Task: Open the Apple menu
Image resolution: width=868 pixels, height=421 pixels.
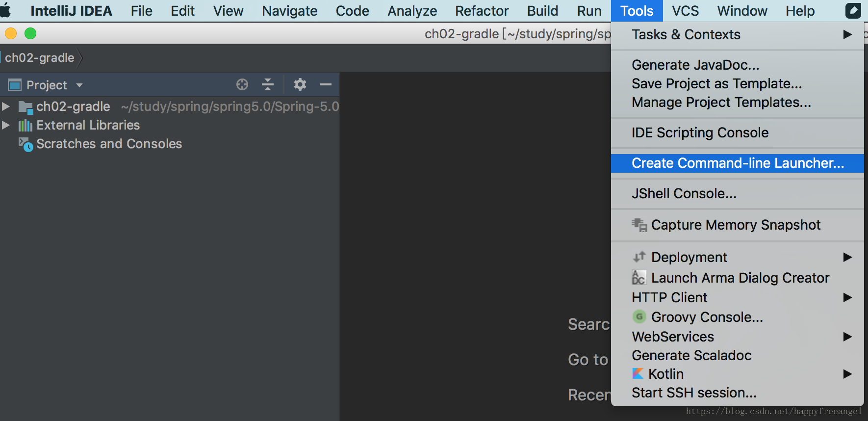Action: pos(6,10)
